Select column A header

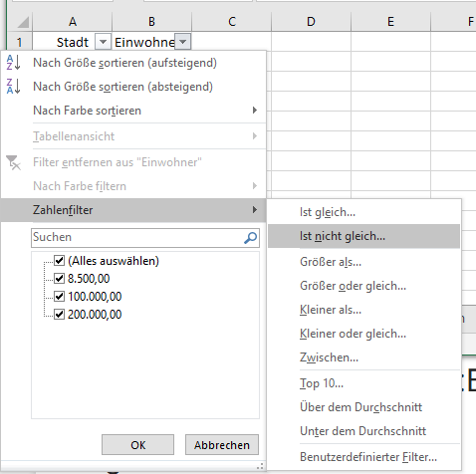[x=73, y=22]
